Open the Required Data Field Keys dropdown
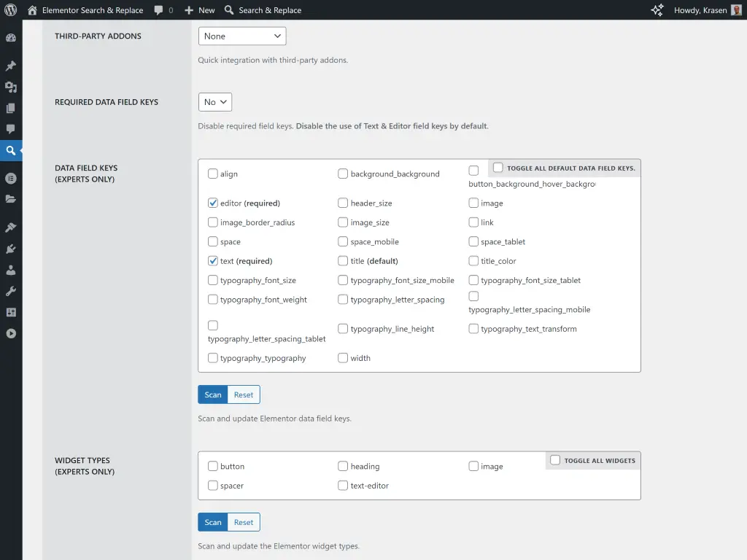Viewport: 747px width, 560px height. click(x=214, y=102)
